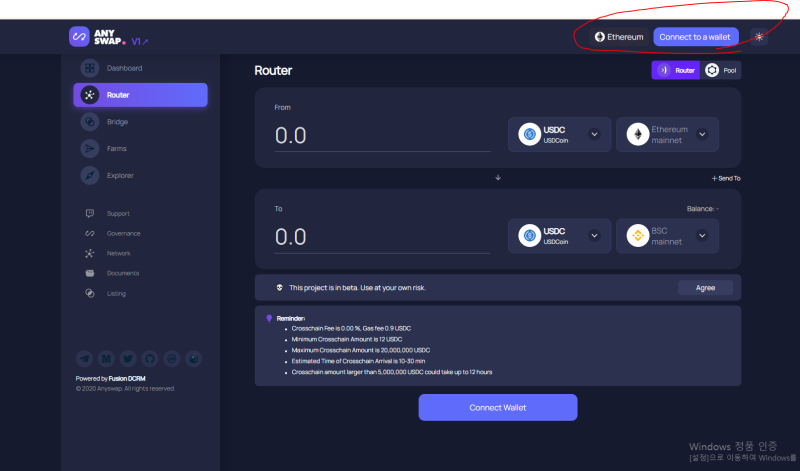The image size is (800, 471).
Task: Click the 'Balance: -' label
Action: point(703,209)
